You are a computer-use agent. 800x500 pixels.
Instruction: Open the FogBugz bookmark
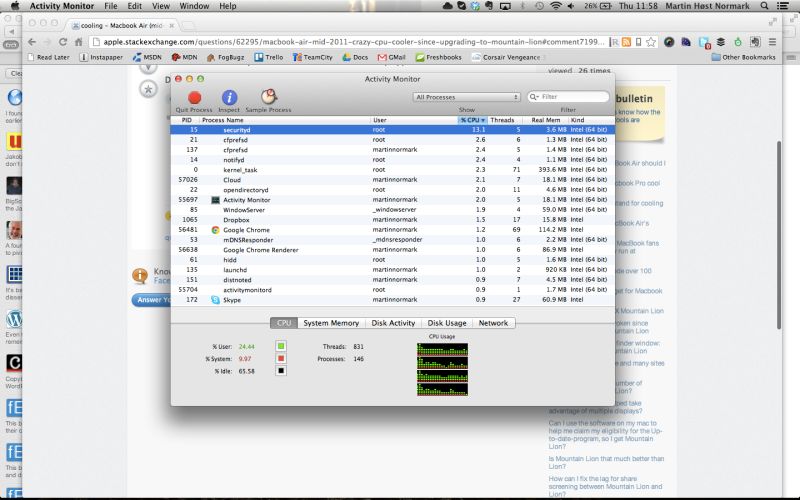point(225,57)
